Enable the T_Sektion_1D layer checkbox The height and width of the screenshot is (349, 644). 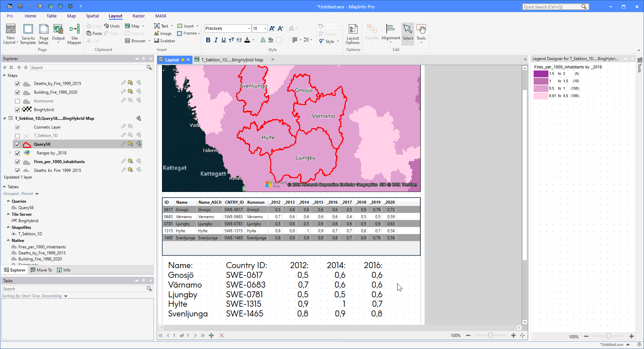coord(17,136)
